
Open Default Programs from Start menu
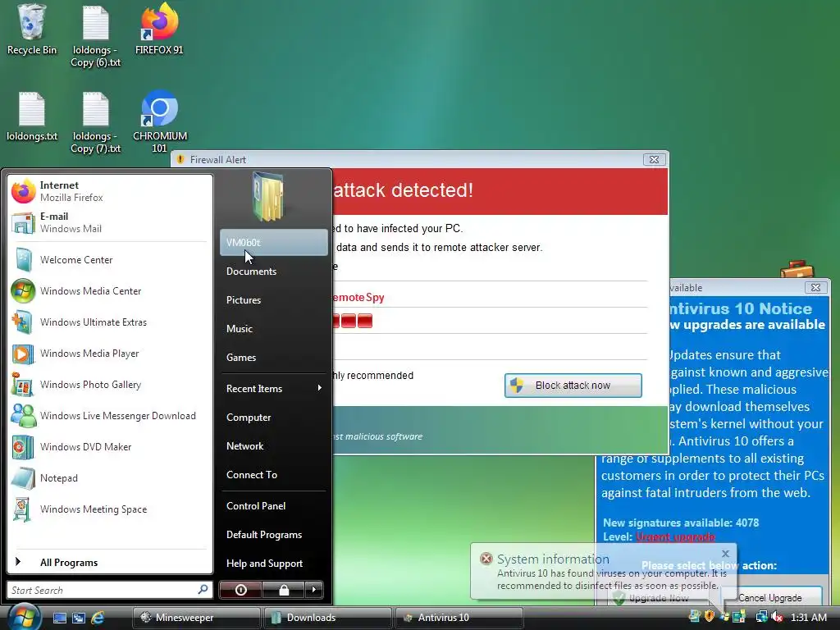point(273,535)
